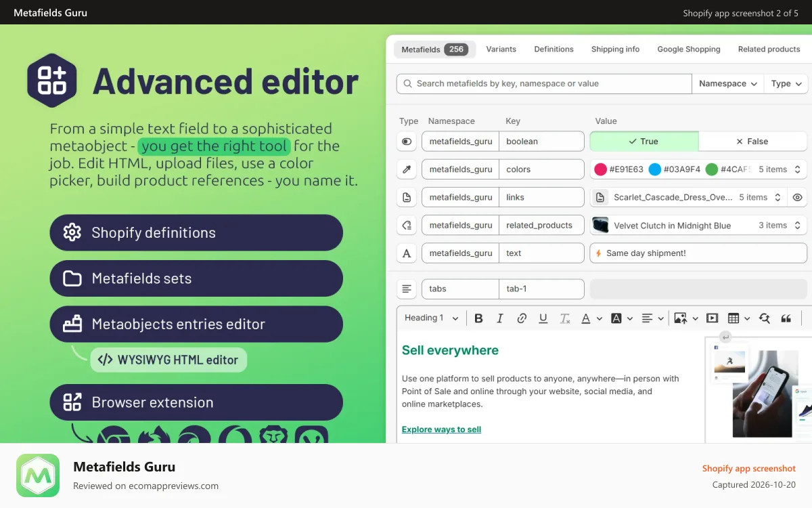Expand the background color dropdown arrow
Image resolution: width=812 pixels, height=508 pixels.
[x=629, y=318]
